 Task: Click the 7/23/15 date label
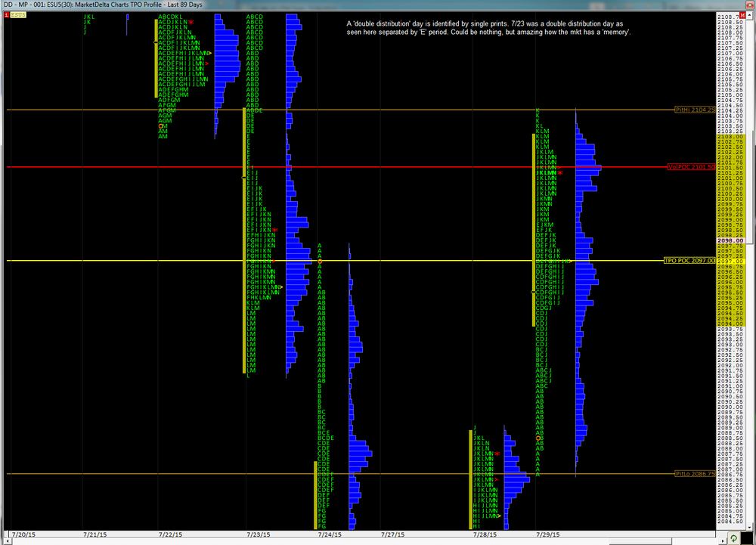[259, 534]
